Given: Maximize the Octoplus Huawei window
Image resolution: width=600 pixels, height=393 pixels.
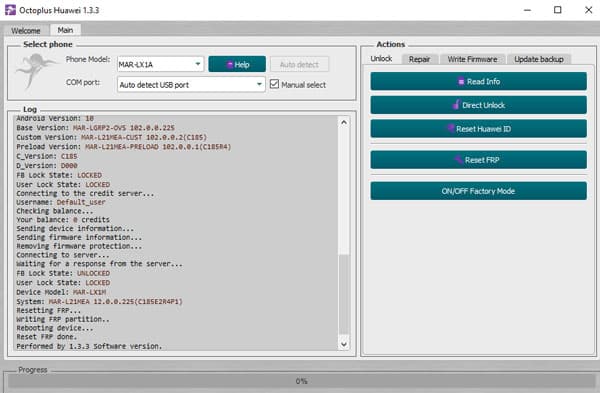Looking at the screenshot, I should click(x=558, y=10).
